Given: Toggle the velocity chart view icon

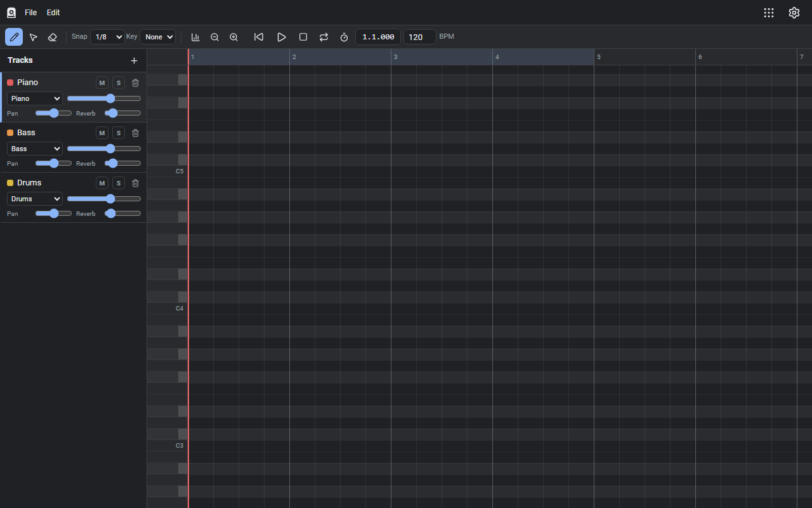Looking at the screenshot, I should [195, 37].
